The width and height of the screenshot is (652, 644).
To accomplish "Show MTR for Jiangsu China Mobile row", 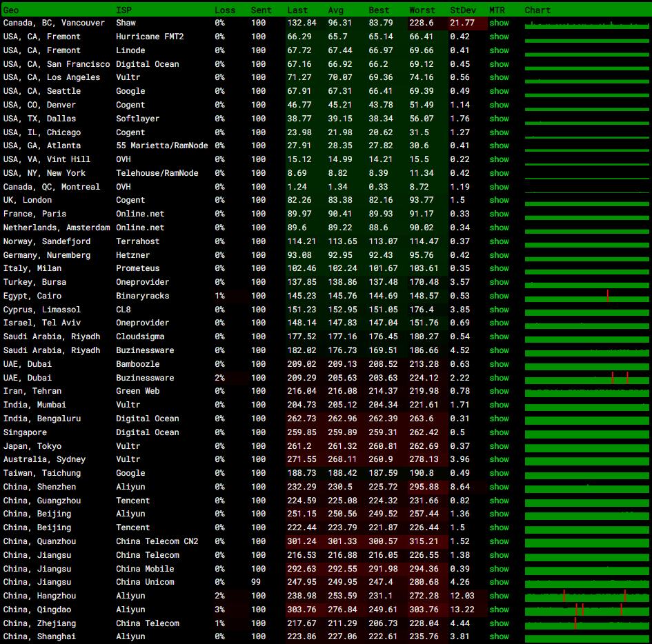I will click(499, 568).
